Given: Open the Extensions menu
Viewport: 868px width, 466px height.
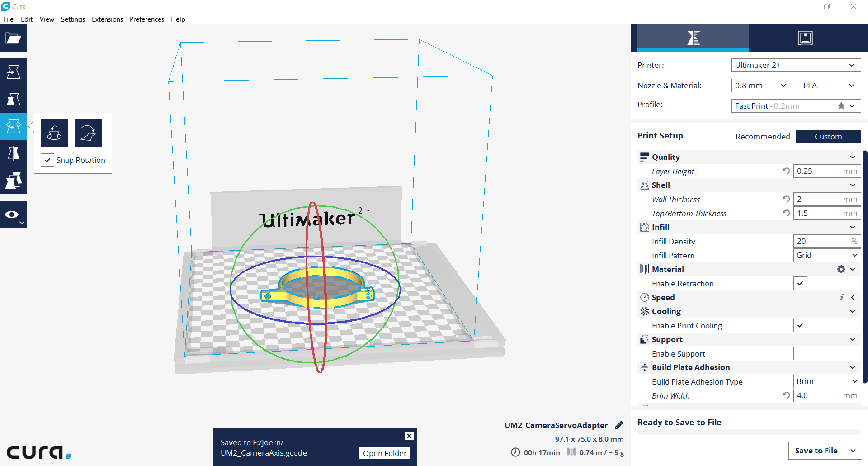Looking at the screenshot, I should (x=107, y=19).
